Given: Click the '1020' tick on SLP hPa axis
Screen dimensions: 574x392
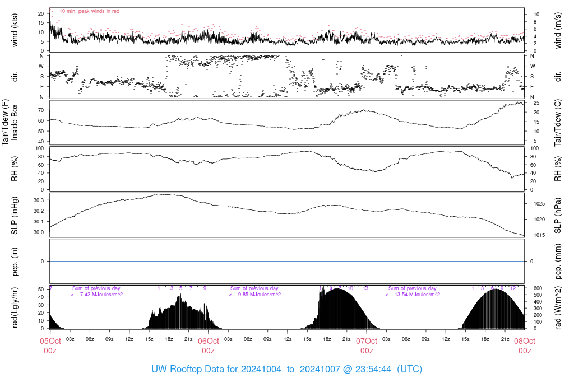Looking at the screenshot, I should [x=539, y=220].
